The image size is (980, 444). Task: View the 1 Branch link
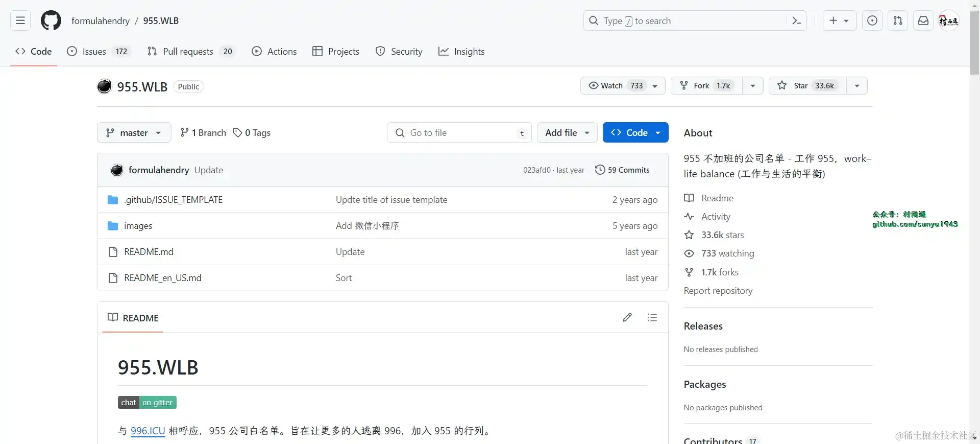tap(203, 132)
